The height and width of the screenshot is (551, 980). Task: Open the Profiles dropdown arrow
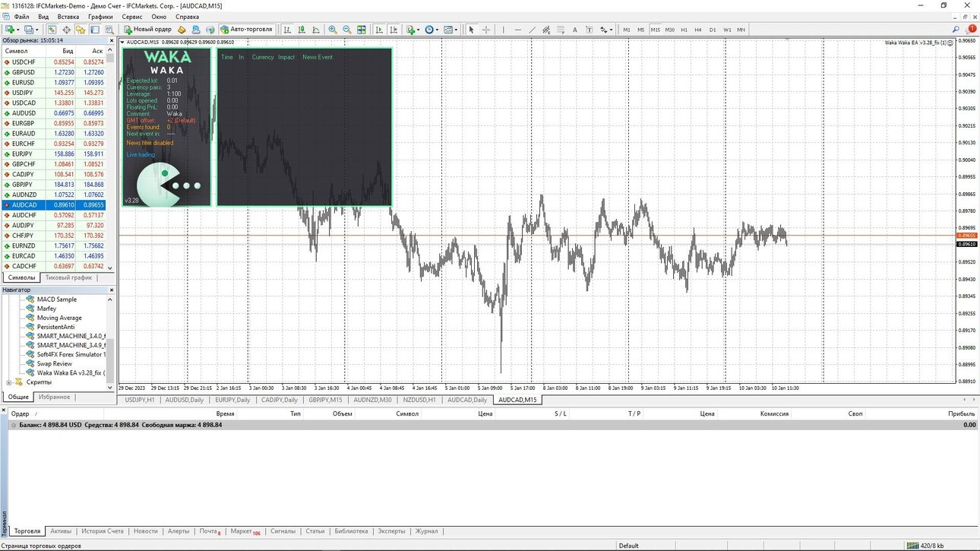[x=38, y=30]
